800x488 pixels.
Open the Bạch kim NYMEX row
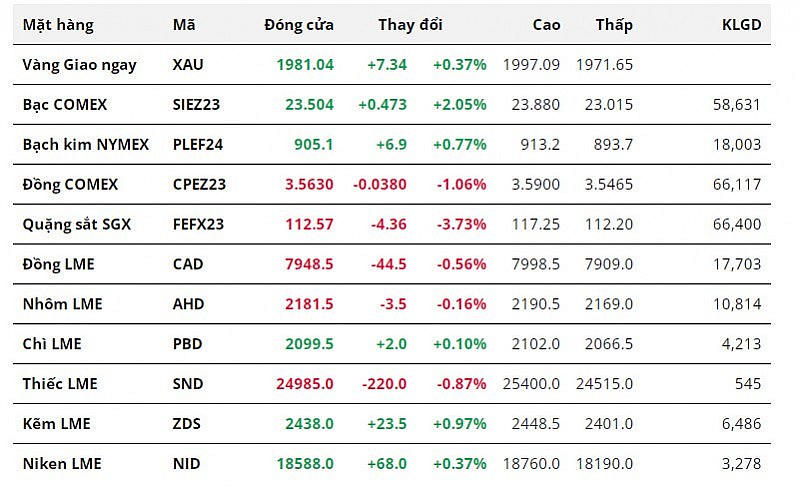point(86,144)
